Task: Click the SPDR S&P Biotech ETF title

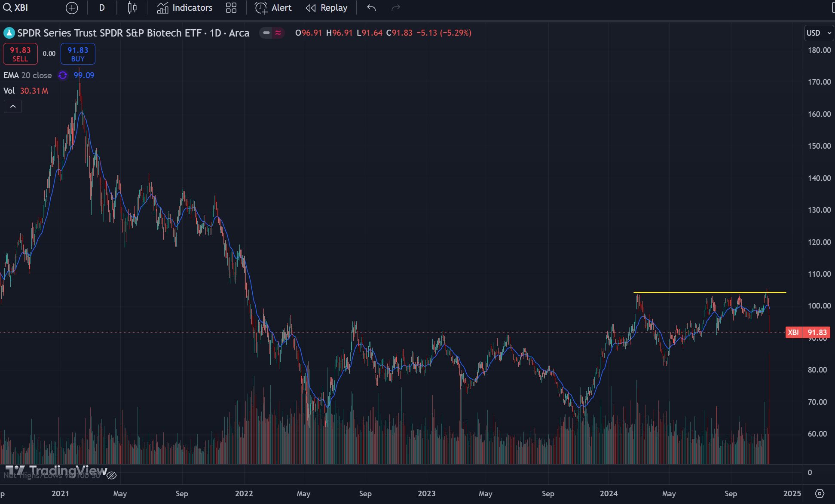Action: tap(133, 33)
